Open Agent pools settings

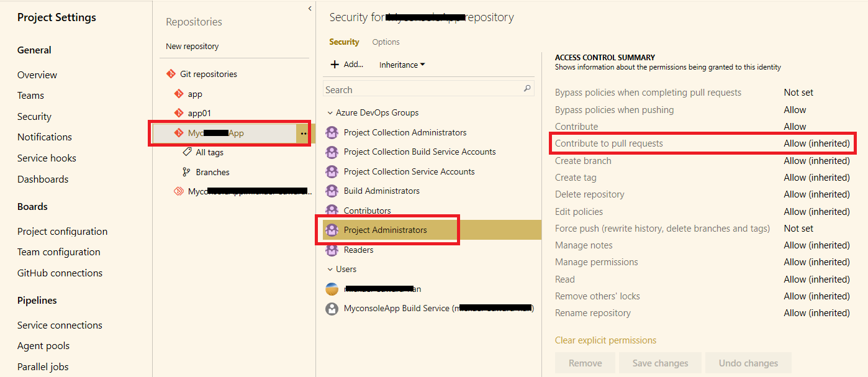43,346
